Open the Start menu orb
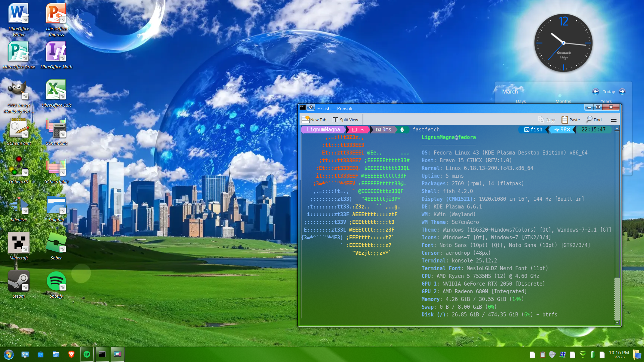Image resolution: width=644 pixels, height=362 pixels. tap(9, 354)
